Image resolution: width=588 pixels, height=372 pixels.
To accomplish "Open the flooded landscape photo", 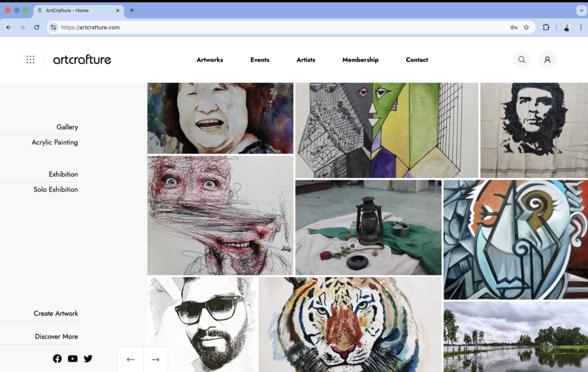I will [516, 337].
